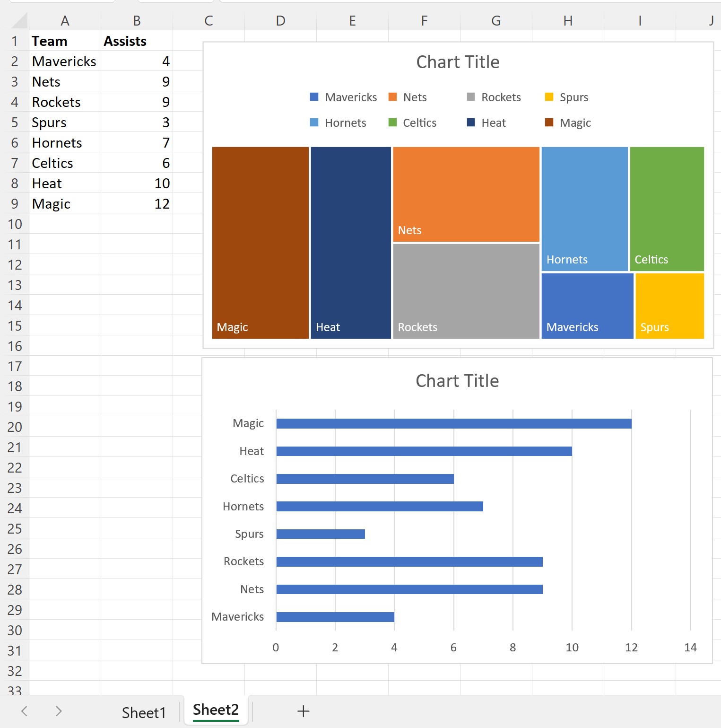721x728 pixels.
Task: Select the cell containing Team
Action: click(65, 41)
